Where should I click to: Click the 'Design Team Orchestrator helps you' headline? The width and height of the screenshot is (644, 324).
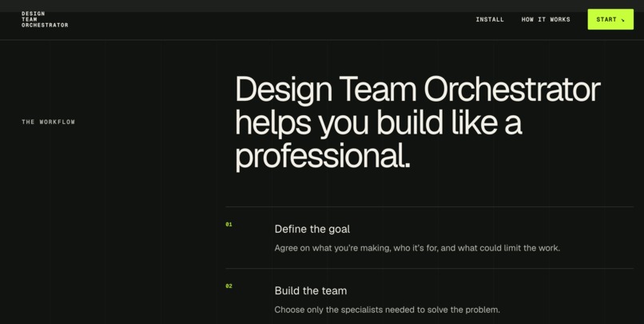[x=418, y=122]
